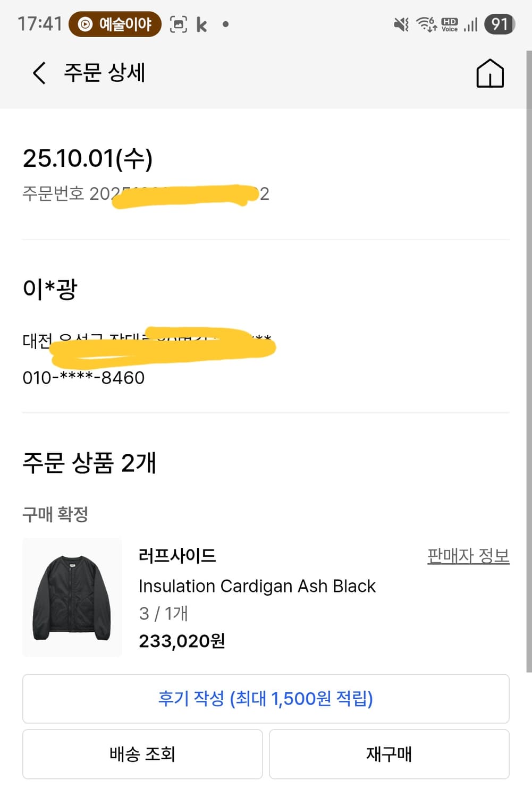Tap the battery 91 indicator
Screen dimensions: 532x797
(500, 24)
